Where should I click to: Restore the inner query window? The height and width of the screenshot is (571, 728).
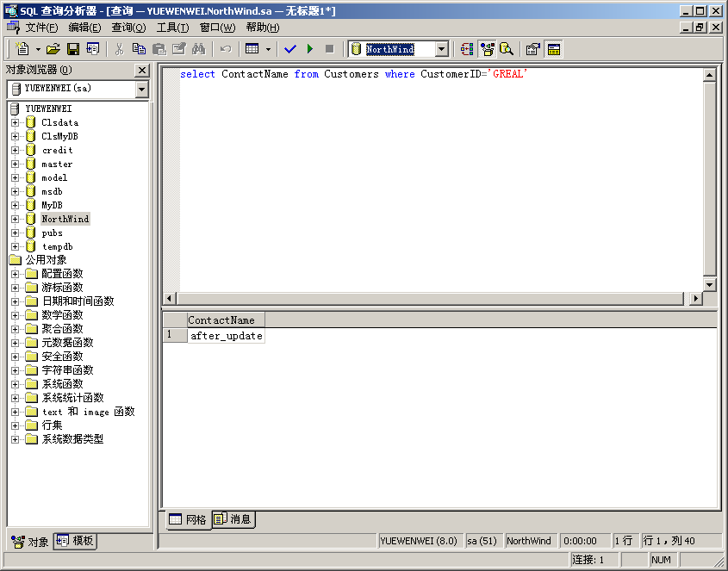700,28
